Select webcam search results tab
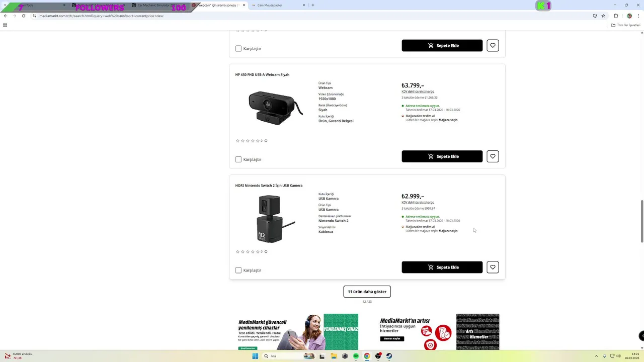Viewport: 644px width, 362px height. coord(218,5)
